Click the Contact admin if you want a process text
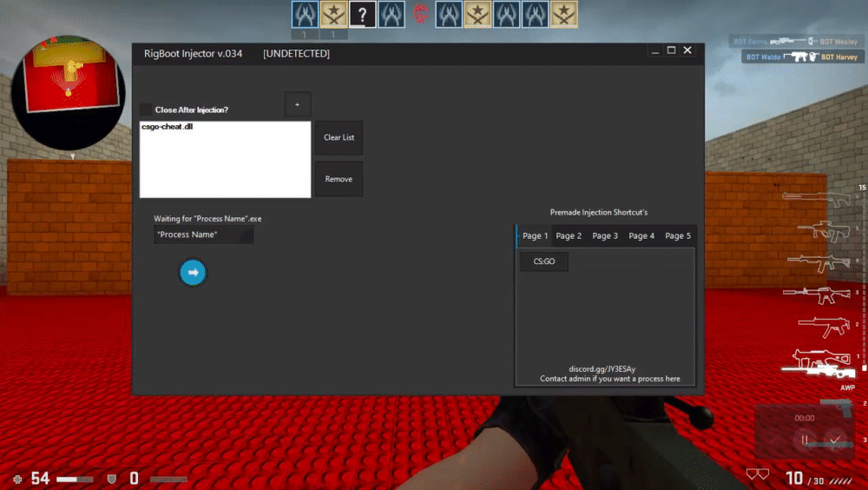 610,379
